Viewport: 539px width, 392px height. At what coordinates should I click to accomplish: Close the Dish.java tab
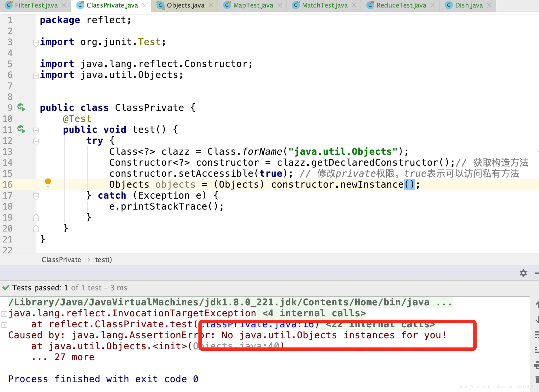pyautogui.click(x=489, y=5)
